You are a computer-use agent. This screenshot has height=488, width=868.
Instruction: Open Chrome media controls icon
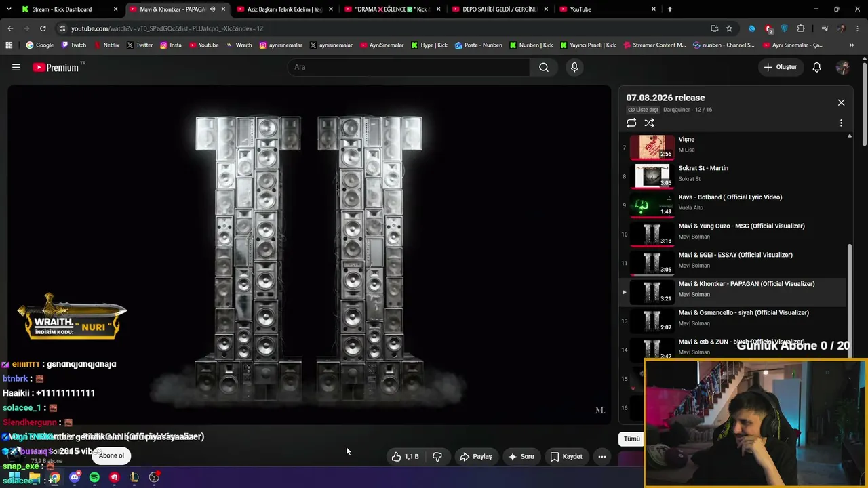[825, 28]
